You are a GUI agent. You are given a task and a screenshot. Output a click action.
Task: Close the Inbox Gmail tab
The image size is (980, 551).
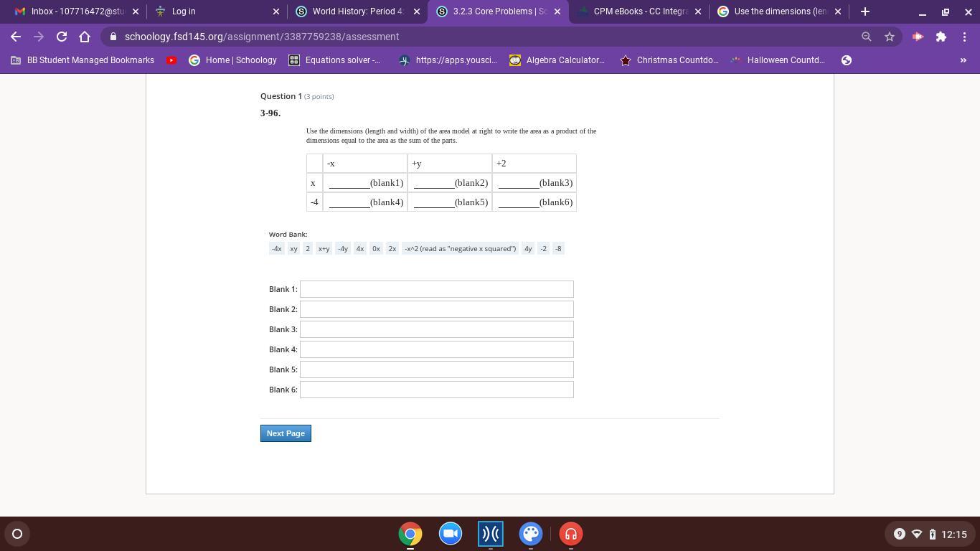(136, 11)
